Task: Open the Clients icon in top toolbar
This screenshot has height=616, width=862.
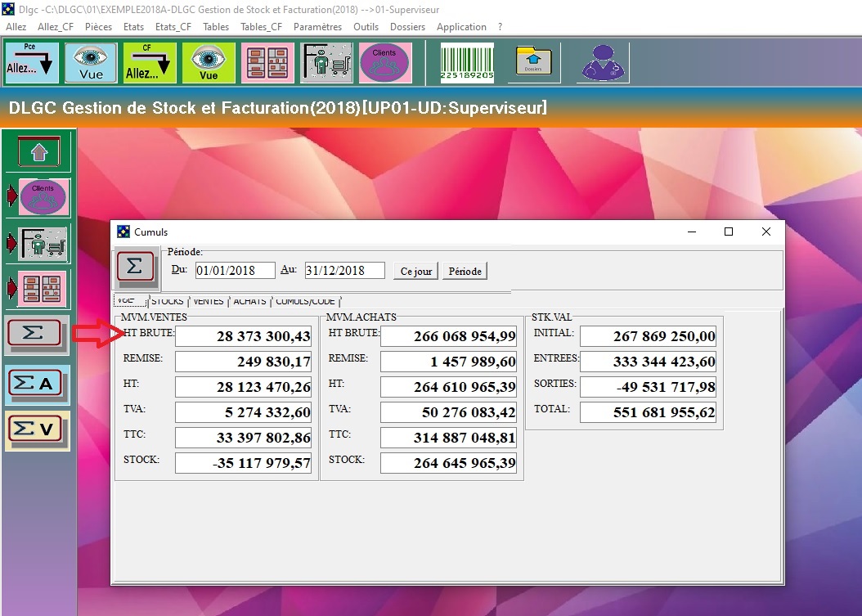Action: pos(385,63)
